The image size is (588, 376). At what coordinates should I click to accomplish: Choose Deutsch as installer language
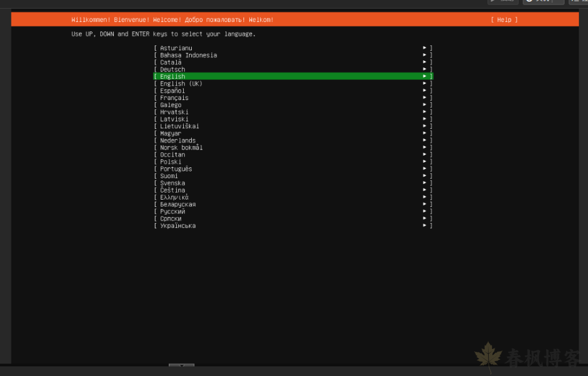tap(293, 70)
